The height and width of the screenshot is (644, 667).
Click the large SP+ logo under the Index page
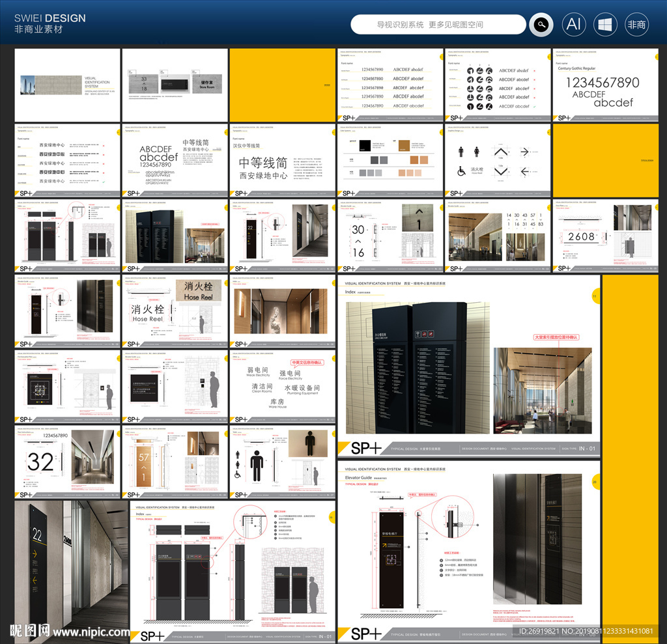365,449
